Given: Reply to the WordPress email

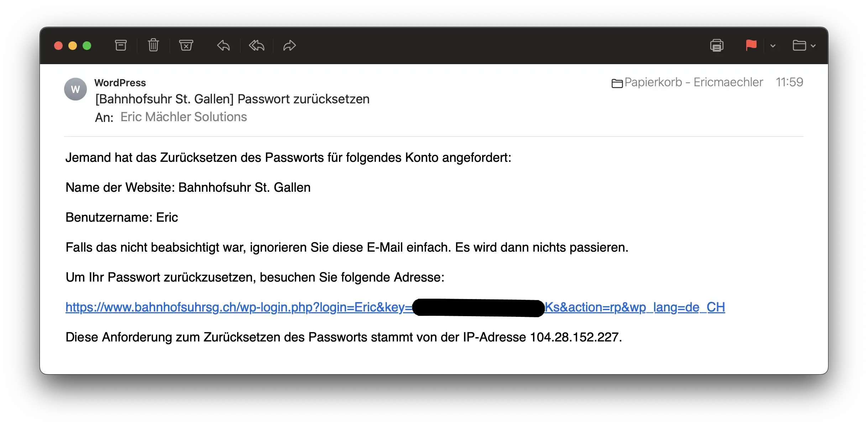Looking at the screenshot, I should 223,46.
